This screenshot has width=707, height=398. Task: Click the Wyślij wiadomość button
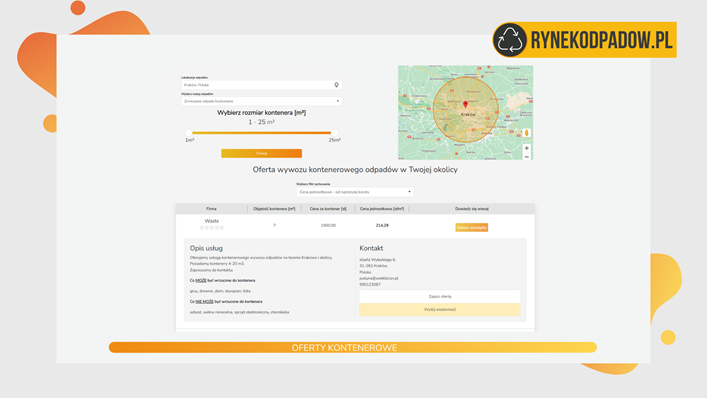pyautogui.click(x=440, y=310)
